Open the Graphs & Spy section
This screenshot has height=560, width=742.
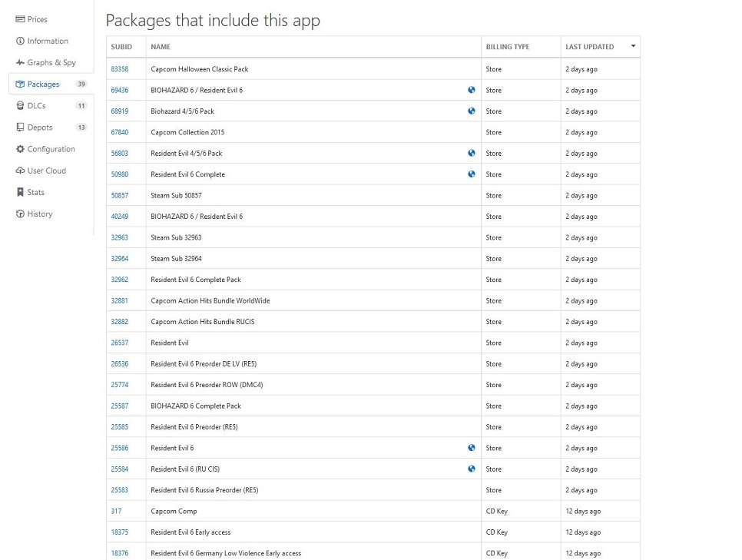click(51, 63)
